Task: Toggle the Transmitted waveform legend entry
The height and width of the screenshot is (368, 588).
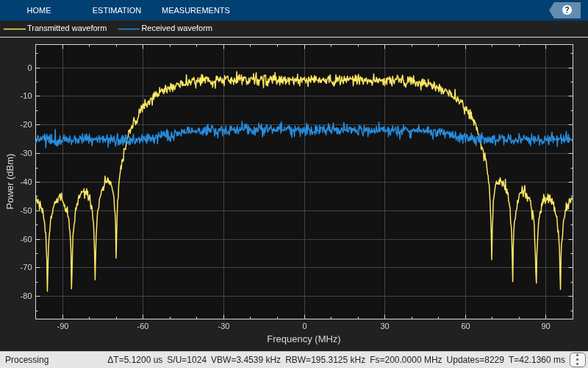Action: point(55,28)
